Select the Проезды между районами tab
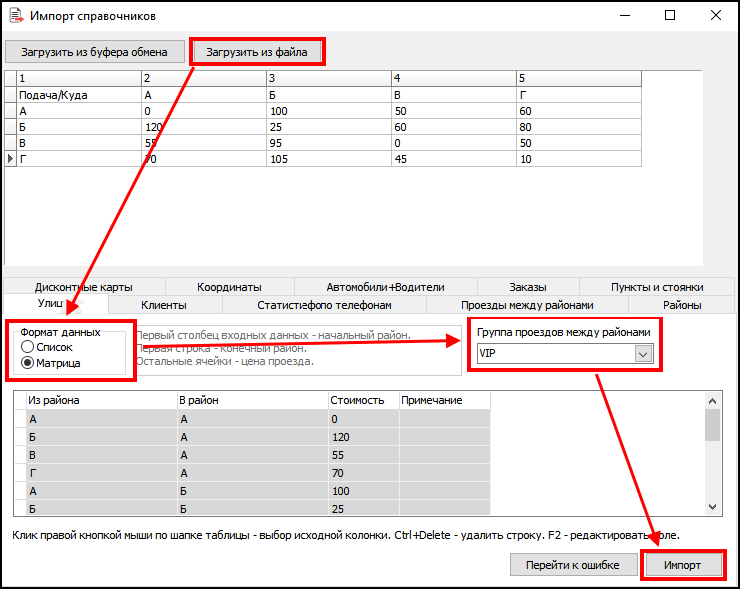Screen dimensions: 740x589 point(527,305)
